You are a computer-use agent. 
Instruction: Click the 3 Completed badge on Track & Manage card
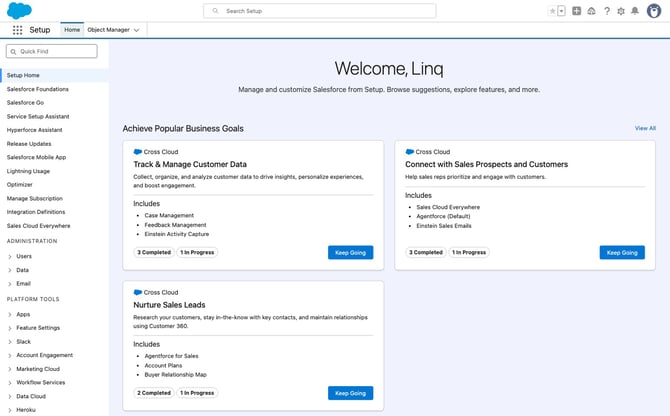[x=154, y=252]
